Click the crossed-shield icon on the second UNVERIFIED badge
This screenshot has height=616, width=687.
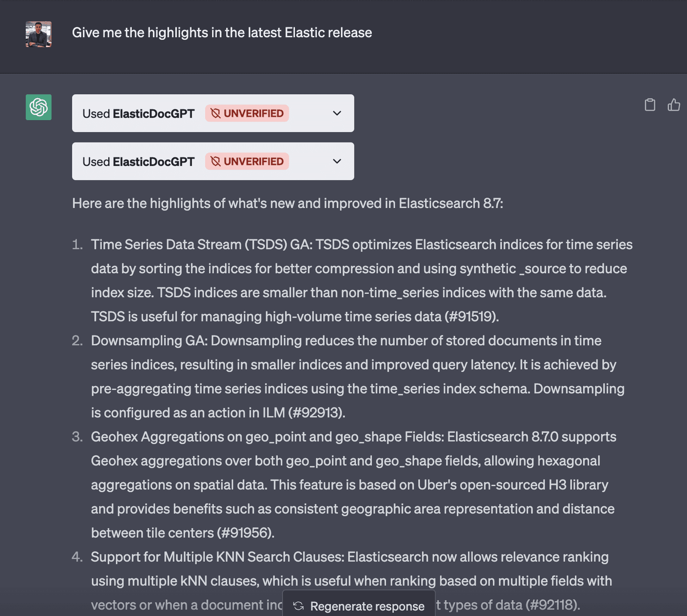216,161
